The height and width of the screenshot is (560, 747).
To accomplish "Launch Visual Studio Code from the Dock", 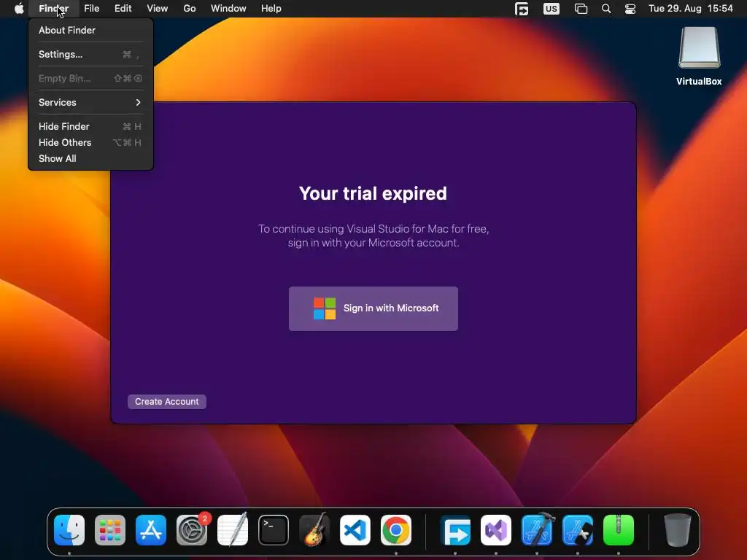I will click(x=355, y=530).
